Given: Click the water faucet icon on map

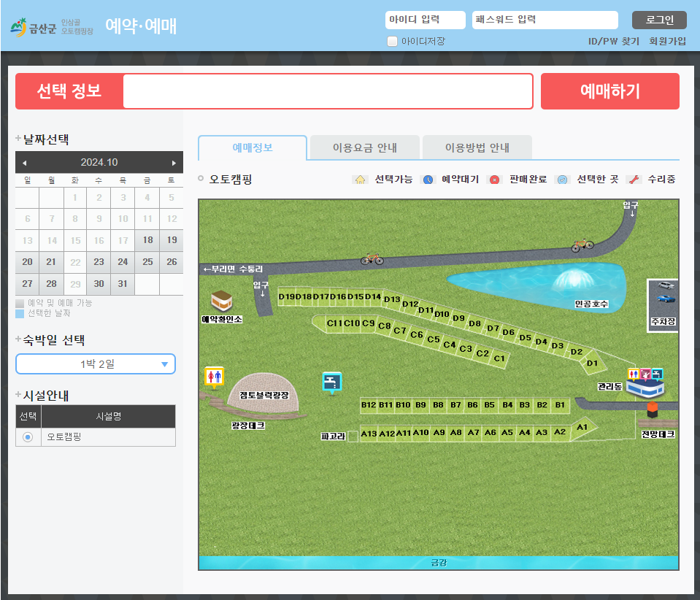Looking at the screenshot, I should [331, 383].
